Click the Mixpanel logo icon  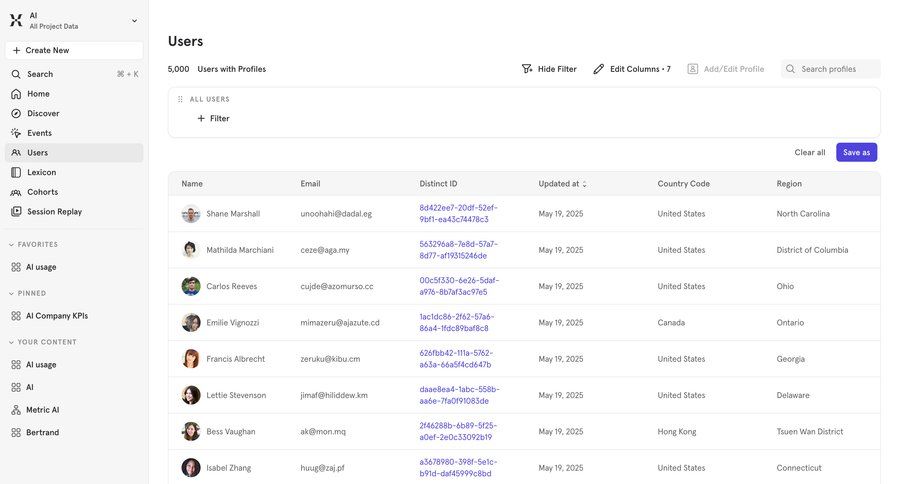[x=16, y=21]
